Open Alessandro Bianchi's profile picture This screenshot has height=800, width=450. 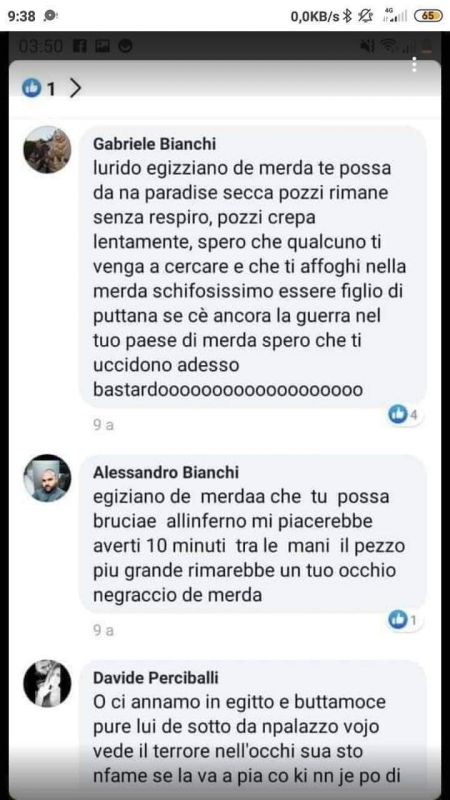47,479
